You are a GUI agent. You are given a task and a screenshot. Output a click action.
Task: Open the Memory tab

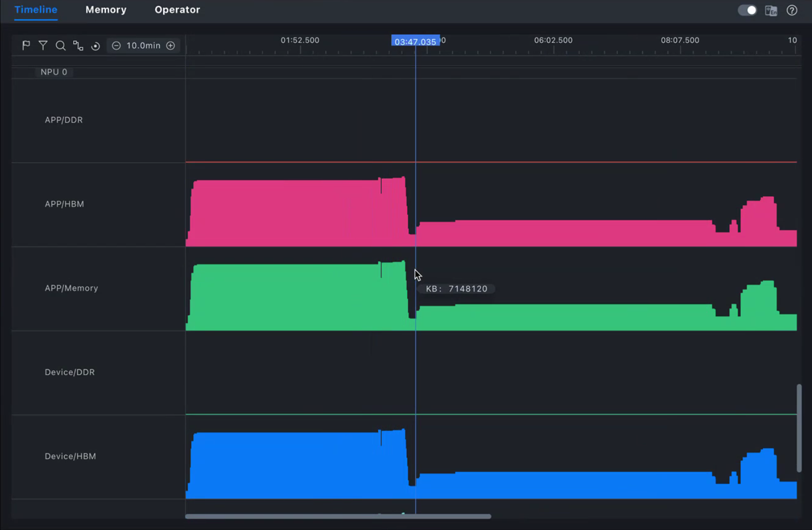(106, 10)
